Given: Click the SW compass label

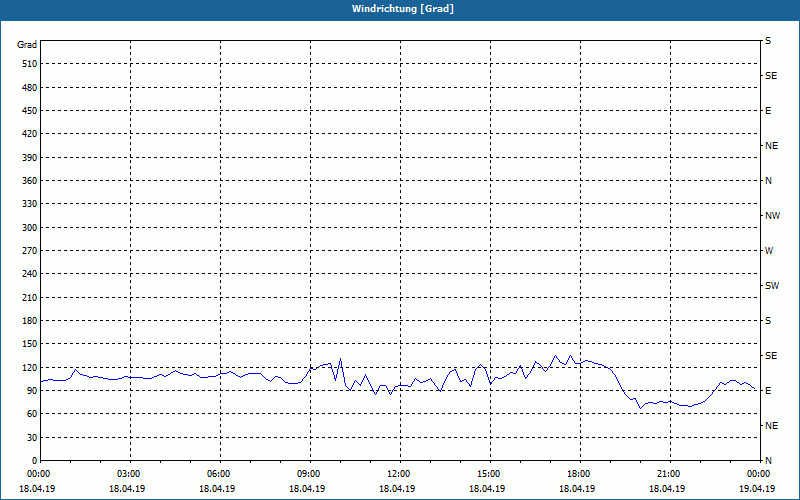Looking at the screenshot, I should (772, 286).
